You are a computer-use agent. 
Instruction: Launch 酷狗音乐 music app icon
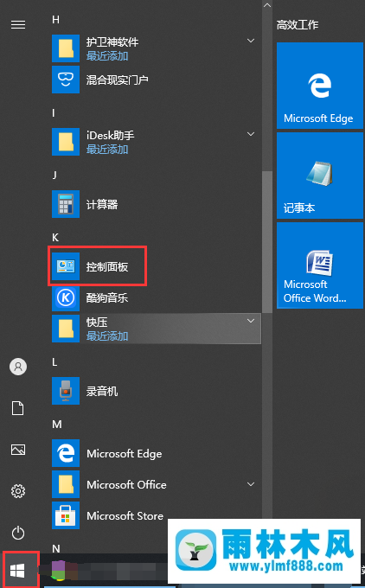click(66, 297)
